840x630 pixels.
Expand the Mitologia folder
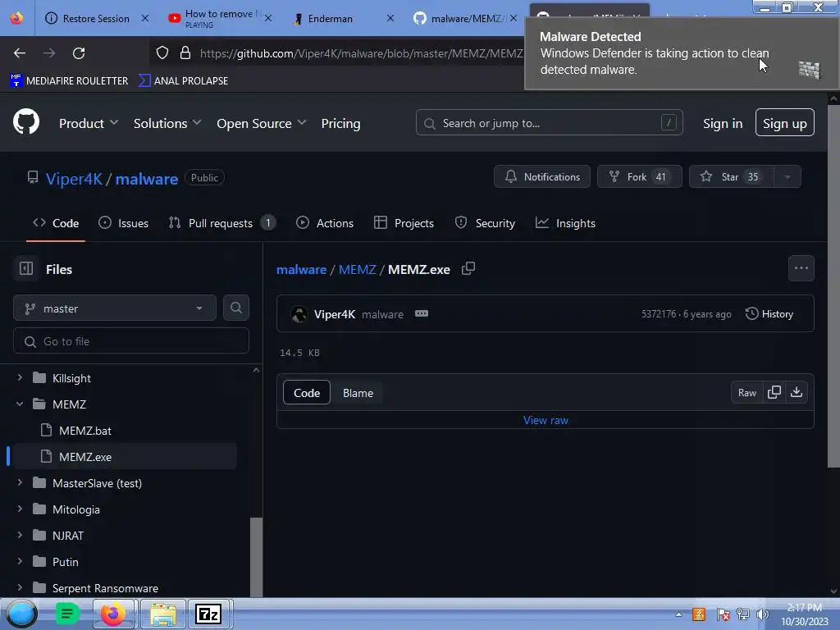(20, 509)
